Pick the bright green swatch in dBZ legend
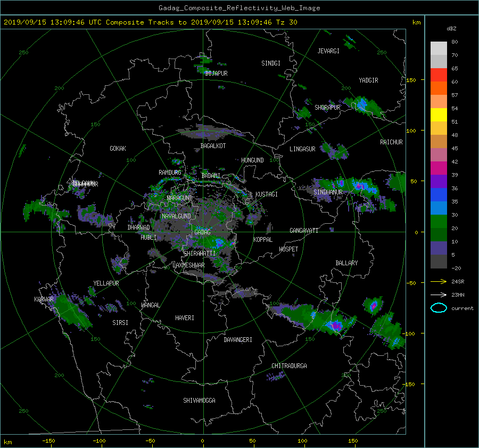Image resolution: width=479 pixels, height=448 pixels. coord(439,221)
